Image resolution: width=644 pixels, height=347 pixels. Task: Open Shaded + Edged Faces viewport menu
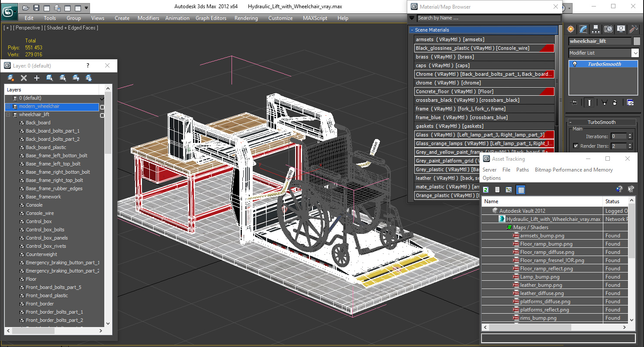click(x=71, y=28)
